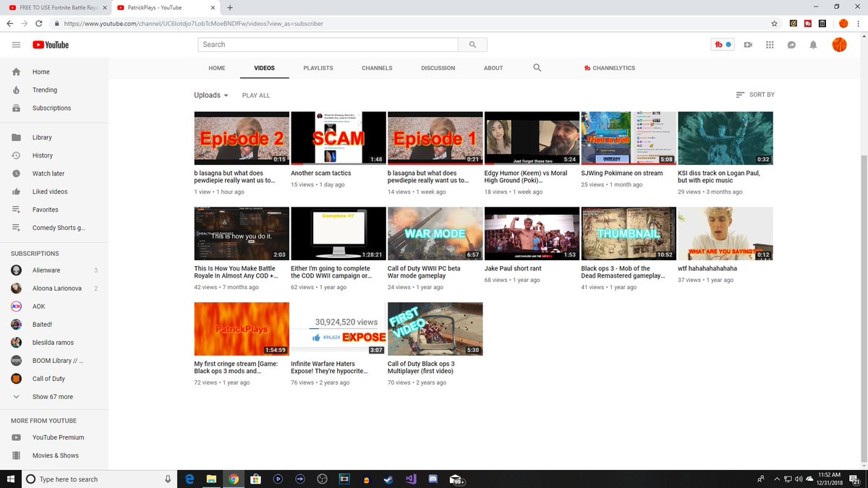Open the upload video camera icon
The image size is (868, 488).
pos(748,45)
